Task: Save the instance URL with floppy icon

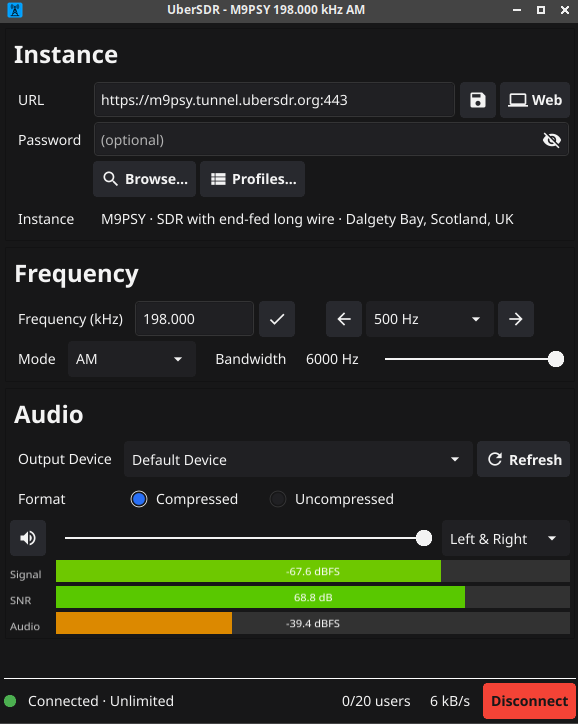Action: [478, 100]
